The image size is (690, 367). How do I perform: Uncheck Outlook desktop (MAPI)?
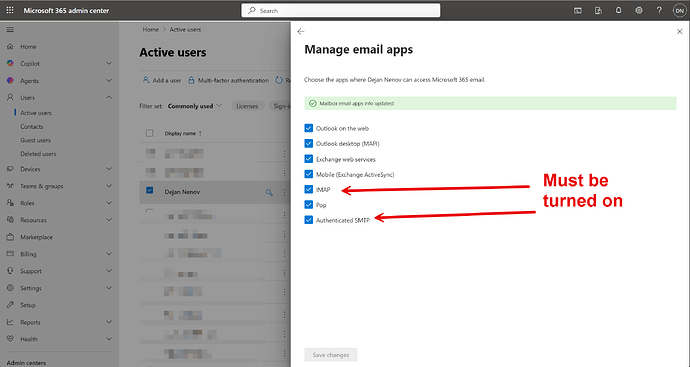coord(308,143)
